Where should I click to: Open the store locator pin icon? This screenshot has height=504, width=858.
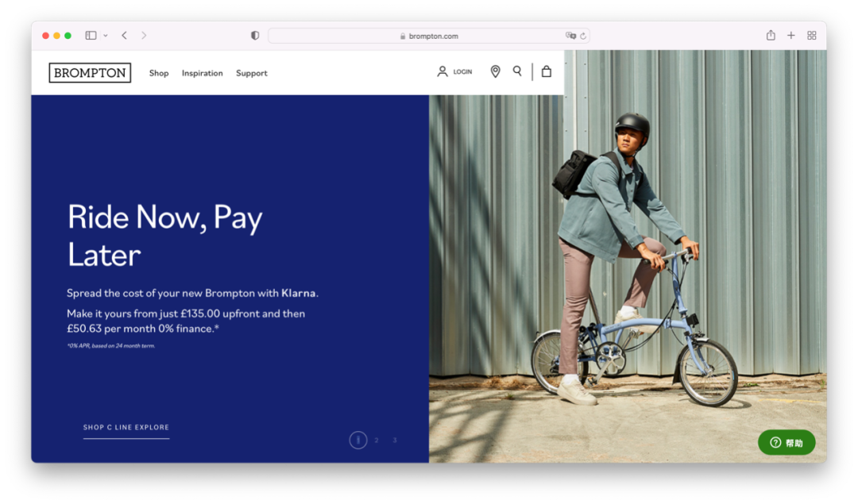coord(495,71)
